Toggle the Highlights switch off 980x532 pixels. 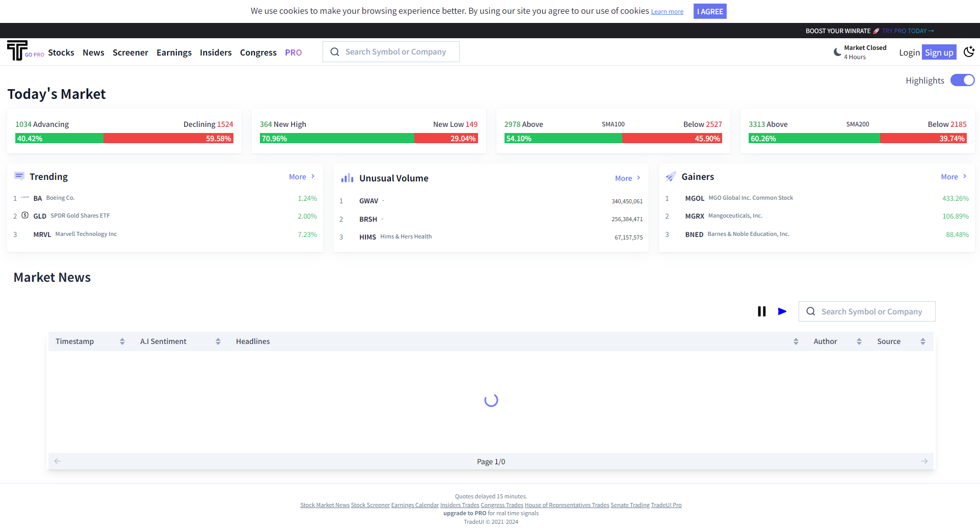pos(962,80)
